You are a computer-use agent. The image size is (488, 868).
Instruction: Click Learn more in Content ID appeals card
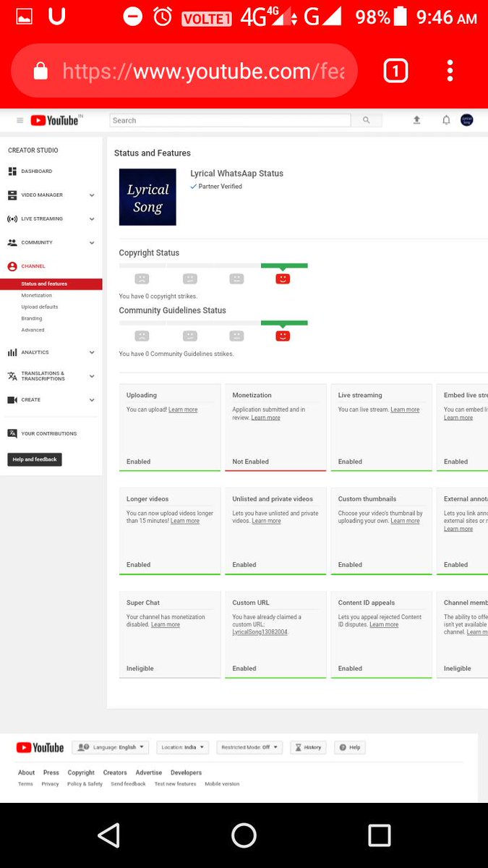(384, 624)
